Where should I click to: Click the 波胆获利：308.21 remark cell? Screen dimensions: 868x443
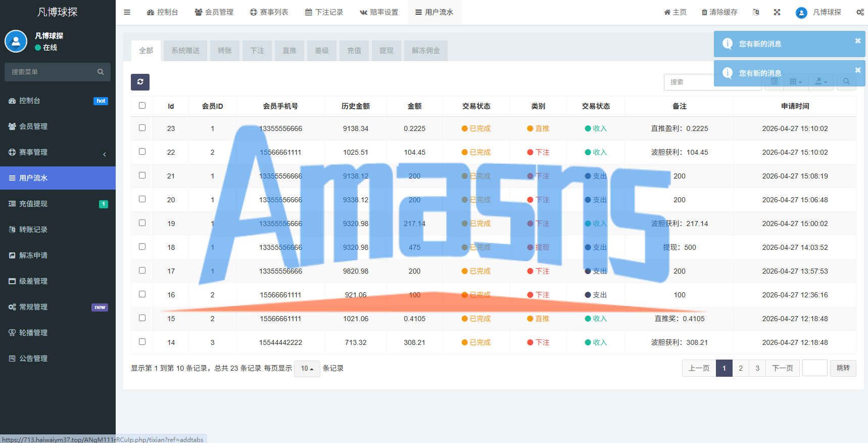pyautogui.click(x=680, y=342)
